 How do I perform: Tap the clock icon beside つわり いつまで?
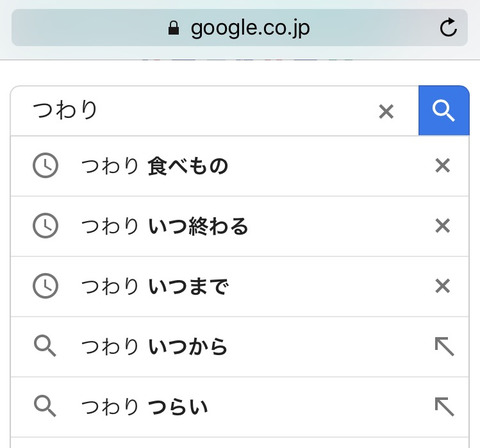[x=45, y=286]
